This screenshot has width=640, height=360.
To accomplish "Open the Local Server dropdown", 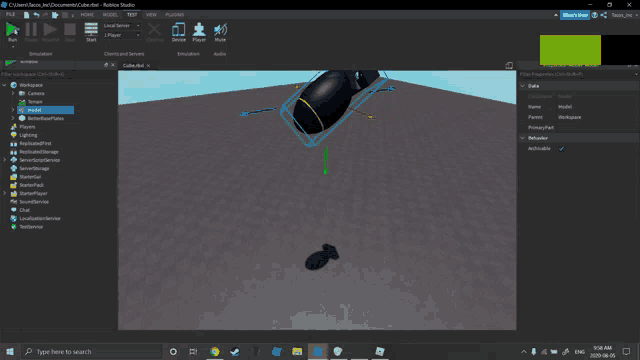I will 122,25.
